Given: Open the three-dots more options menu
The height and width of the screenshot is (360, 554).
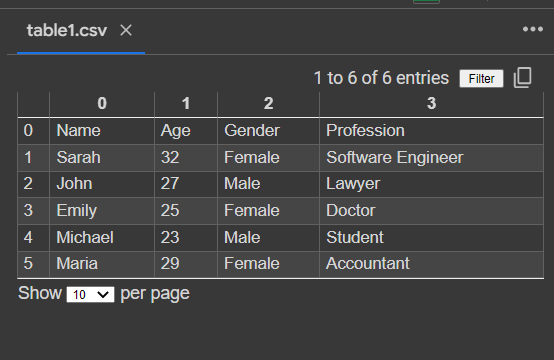Looking at the screenshot, I should coord(533,29).
